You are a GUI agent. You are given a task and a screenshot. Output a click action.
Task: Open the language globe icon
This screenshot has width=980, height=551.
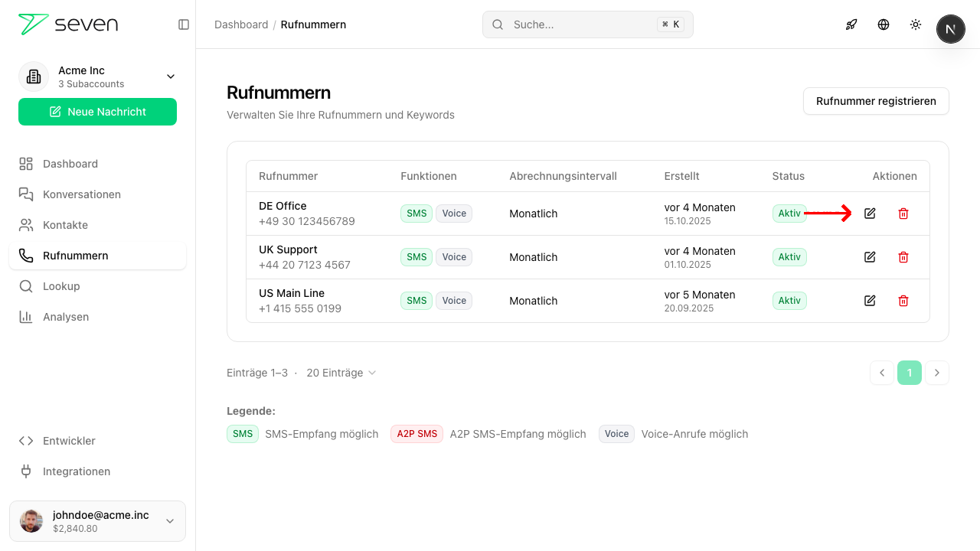tap(884, 24)
